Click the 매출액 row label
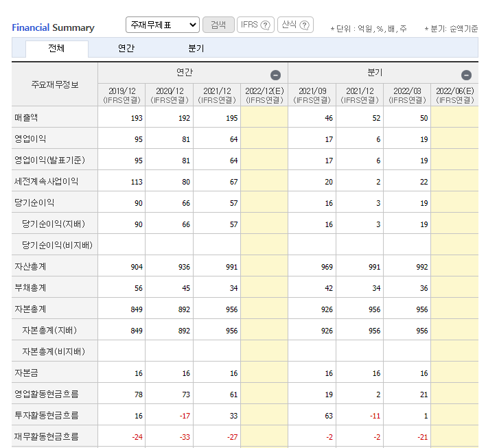486x448 pixels. point(26,118)
